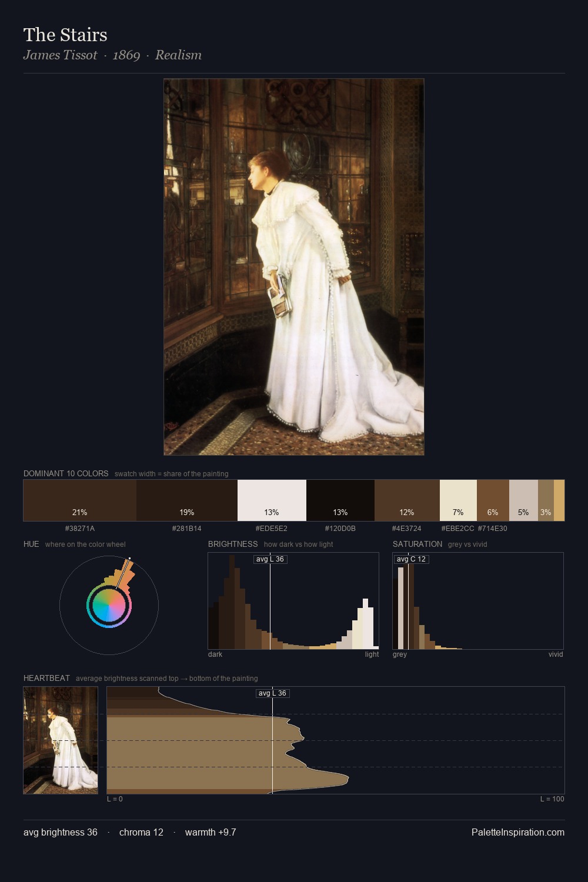This screenshot has width=588, height=882.
Task: Click the artist name James Tissot
Action: 60,55
